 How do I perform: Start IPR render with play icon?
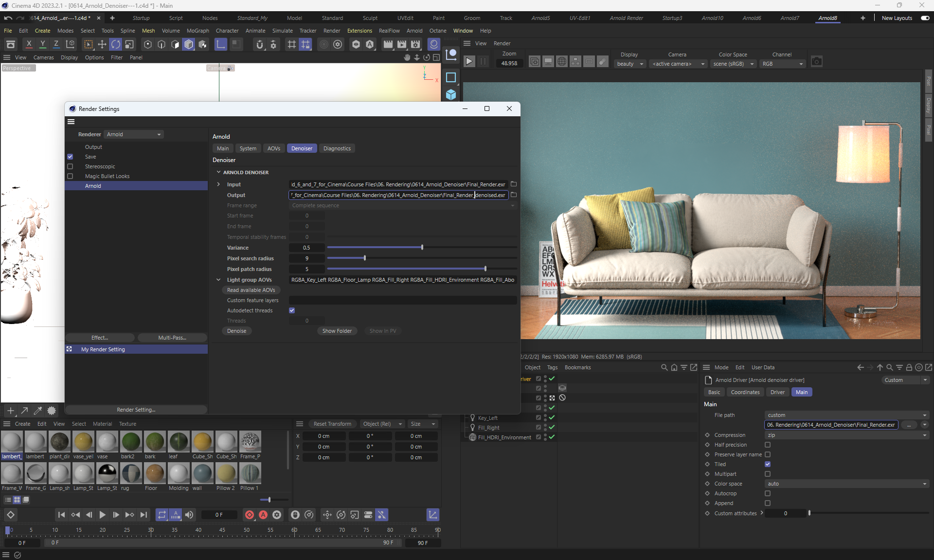pos(469,62)
